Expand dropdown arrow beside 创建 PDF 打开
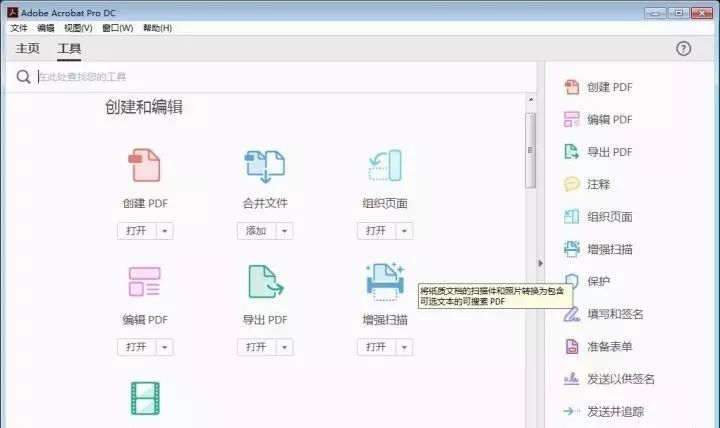720x428 pixels. 165,231
